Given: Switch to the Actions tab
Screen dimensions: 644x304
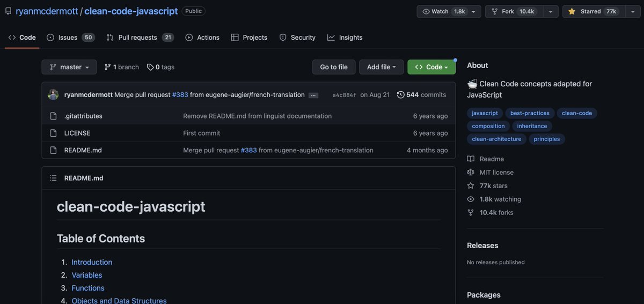Looking at the screenshot, I should pos(202,38).
